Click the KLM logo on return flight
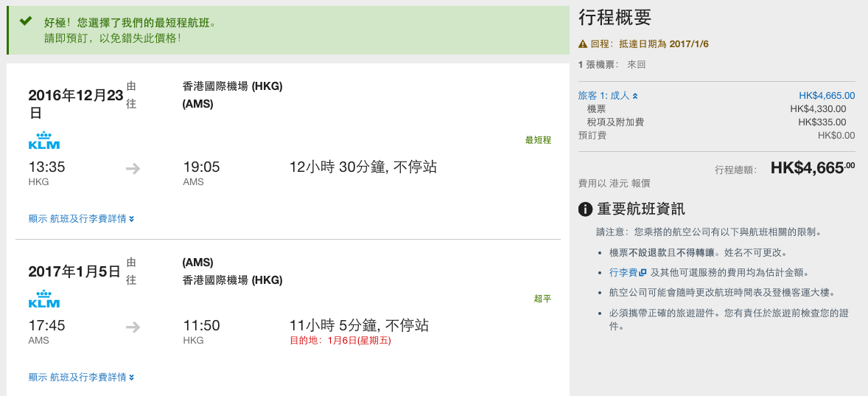The height and width of the screenshot is (396, 868). (x=43, y=299)
